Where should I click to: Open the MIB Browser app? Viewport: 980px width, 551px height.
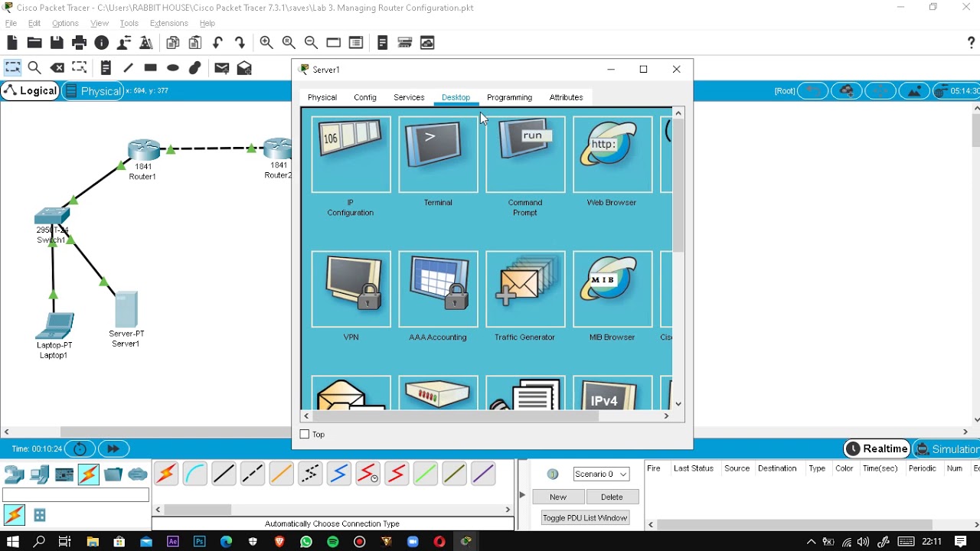pyautogui.click(x=612, y=289)
